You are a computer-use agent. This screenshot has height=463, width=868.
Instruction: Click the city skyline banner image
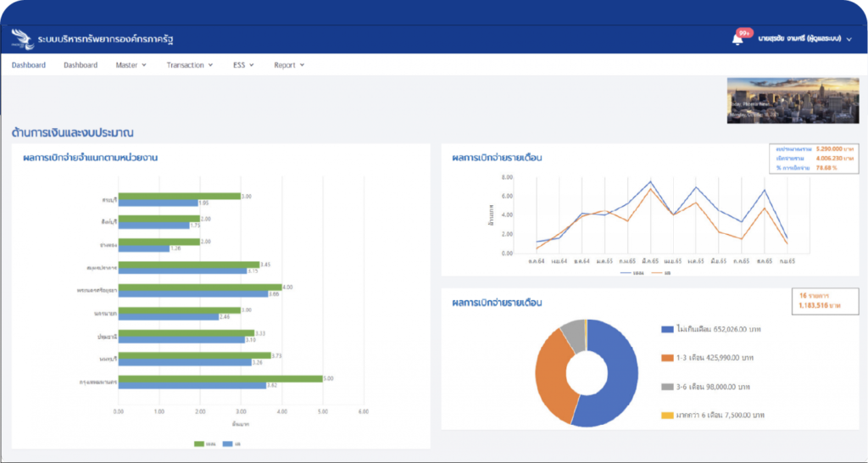coord(792,101)
